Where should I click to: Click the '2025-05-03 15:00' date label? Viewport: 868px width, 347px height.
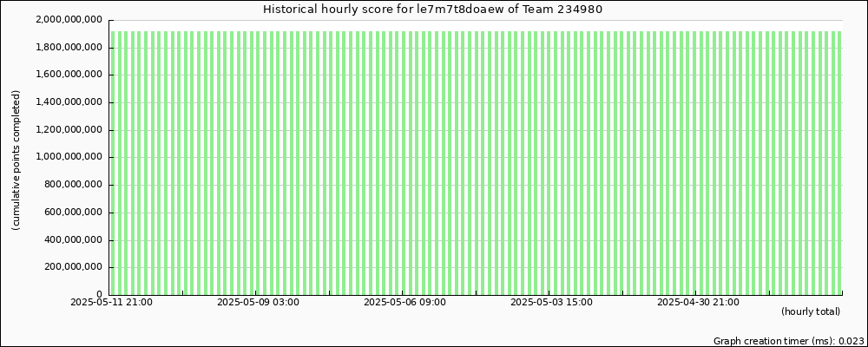pos(551,302)
